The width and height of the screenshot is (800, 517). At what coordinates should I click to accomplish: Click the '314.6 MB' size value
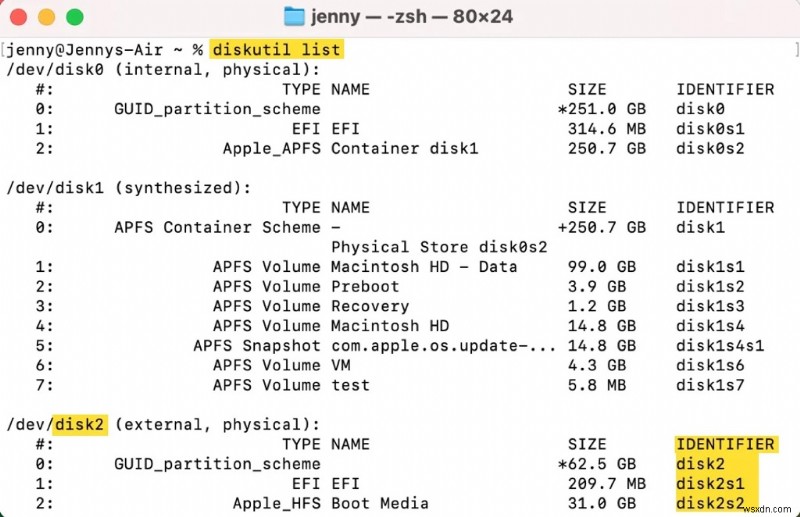[x=607, y=129]
